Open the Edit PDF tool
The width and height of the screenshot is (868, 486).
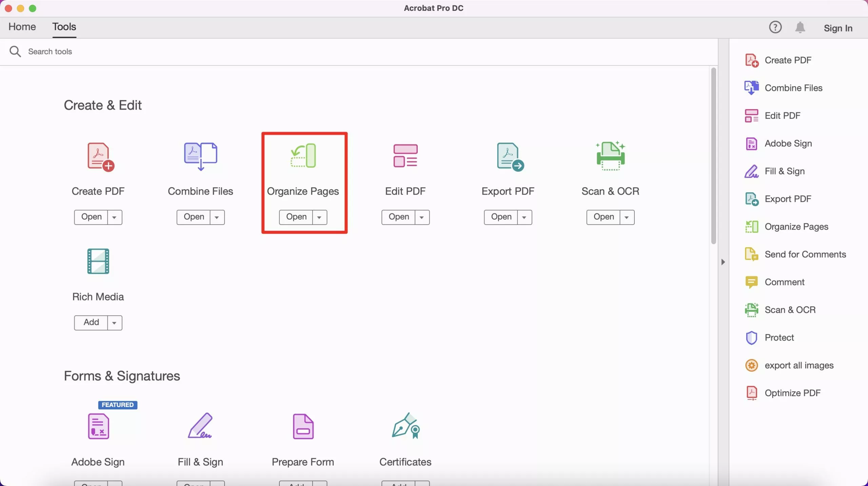click(398, 216)
